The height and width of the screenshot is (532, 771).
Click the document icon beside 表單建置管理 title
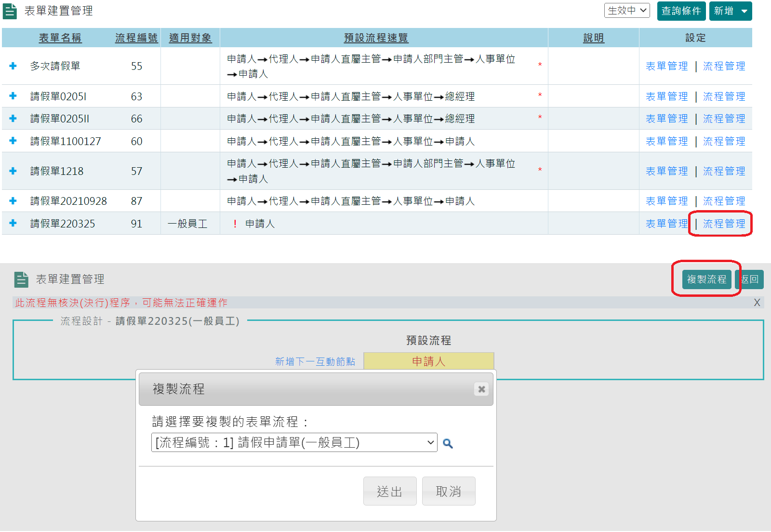click(x=10, y=11)
